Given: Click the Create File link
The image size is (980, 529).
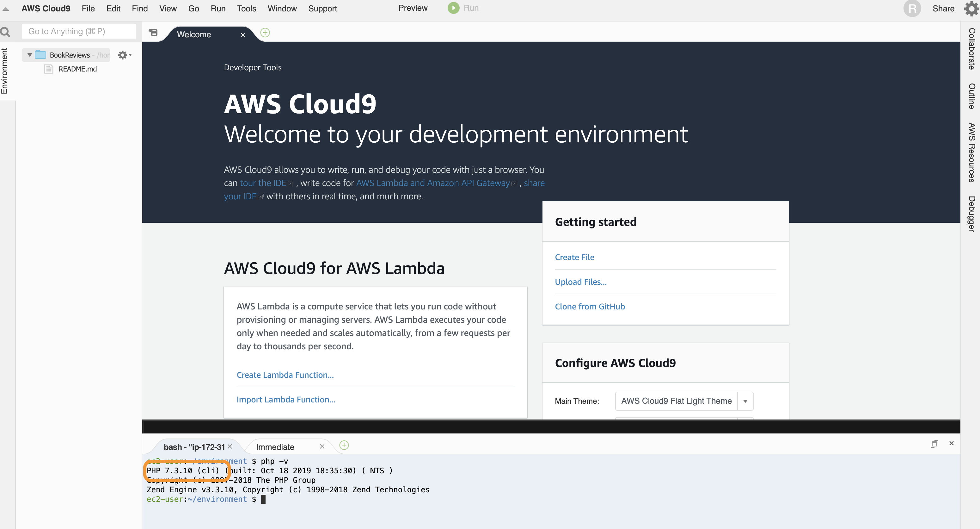Looking at the screenshot, I should click(574, 257).
